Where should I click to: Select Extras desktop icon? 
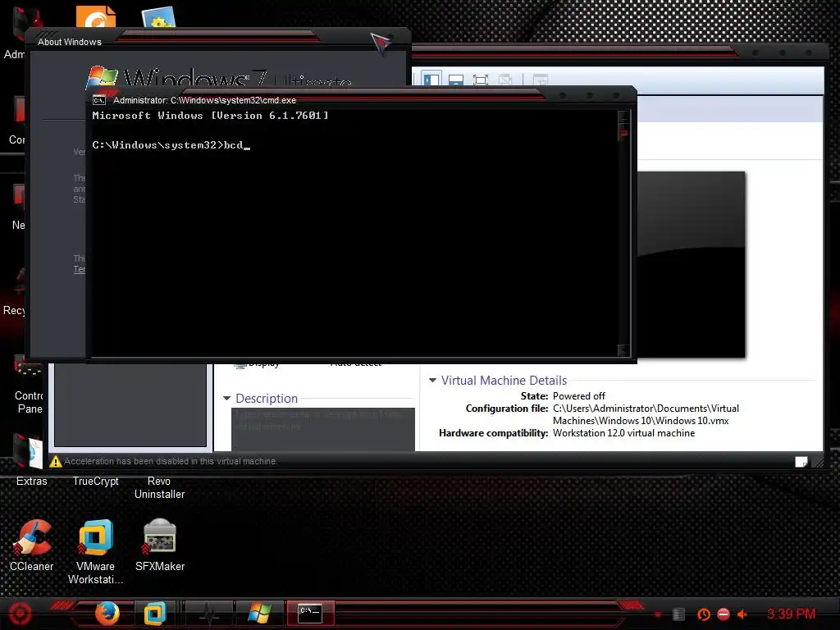tap(31, 459)
